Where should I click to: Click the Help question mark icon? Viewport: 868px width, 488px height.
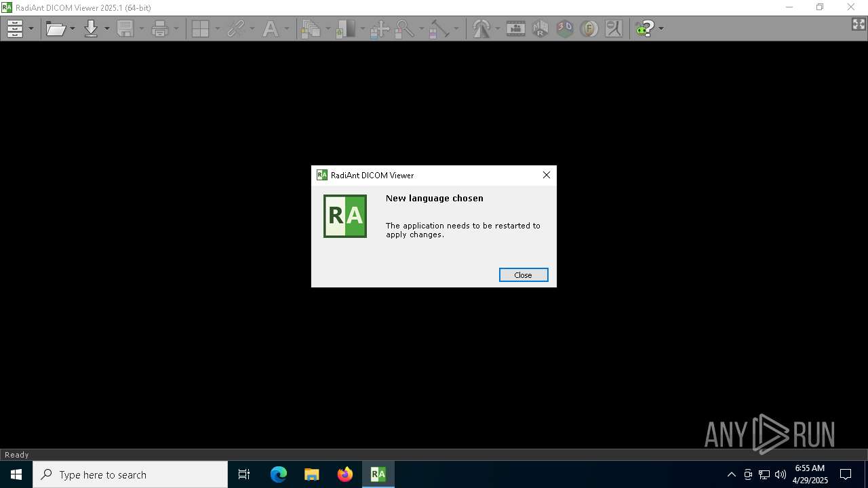[644, 28]
